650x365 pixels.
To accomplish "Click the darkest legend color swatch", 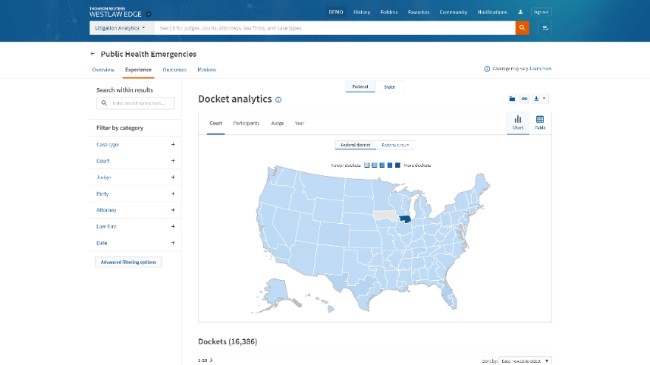I will (398, 165).
